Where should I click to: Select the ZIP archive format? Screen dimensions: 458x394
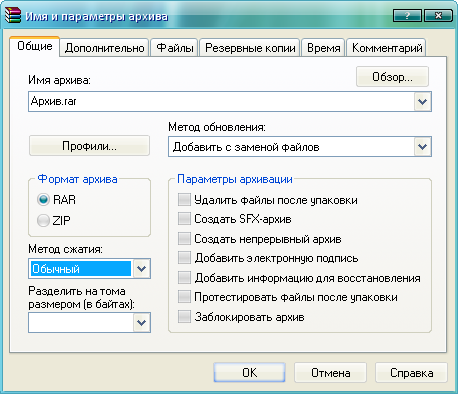pos(43,220)
